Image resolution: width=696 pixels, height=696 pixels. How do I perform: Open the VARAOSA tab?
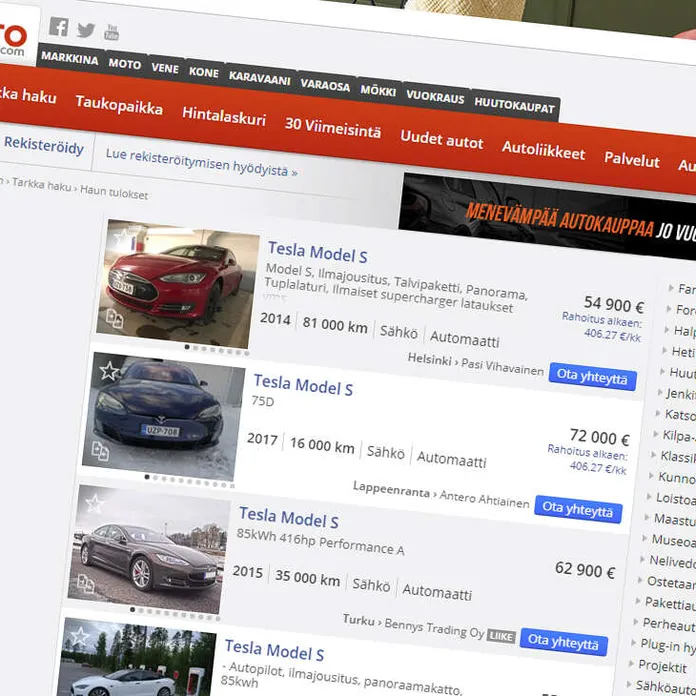point(325,84)
